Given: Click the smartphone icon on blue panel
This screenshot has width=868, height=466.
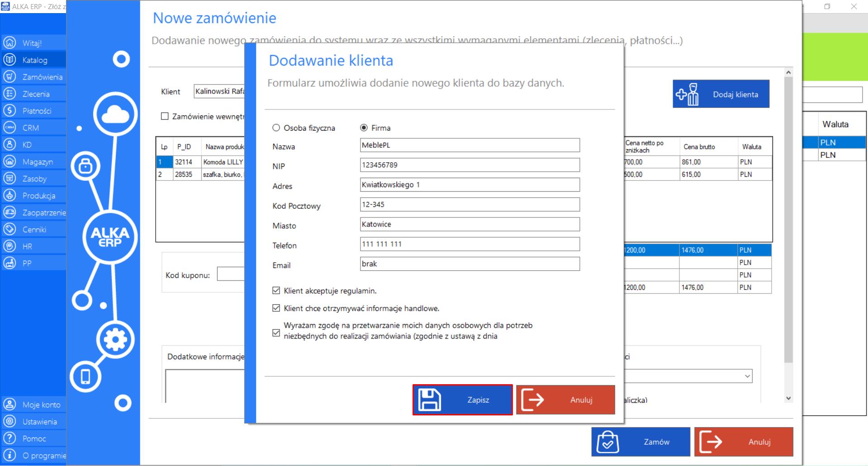Looking at the screenshot, I should pyautogui.click(x=85, y=376).
